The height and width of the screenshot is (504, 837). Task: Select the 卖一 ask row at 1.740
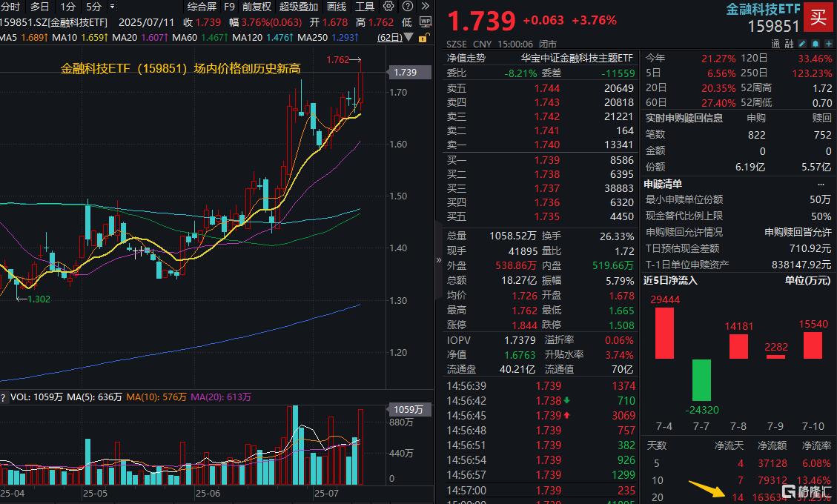tap(540, 145)
